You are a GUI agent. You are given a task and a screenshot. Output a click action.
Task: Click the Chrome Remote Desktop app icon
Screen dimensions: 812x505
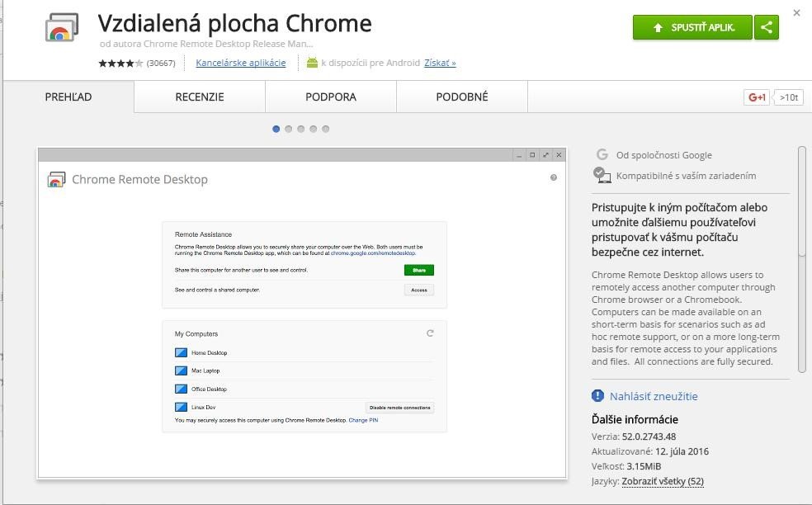point(61,29)
